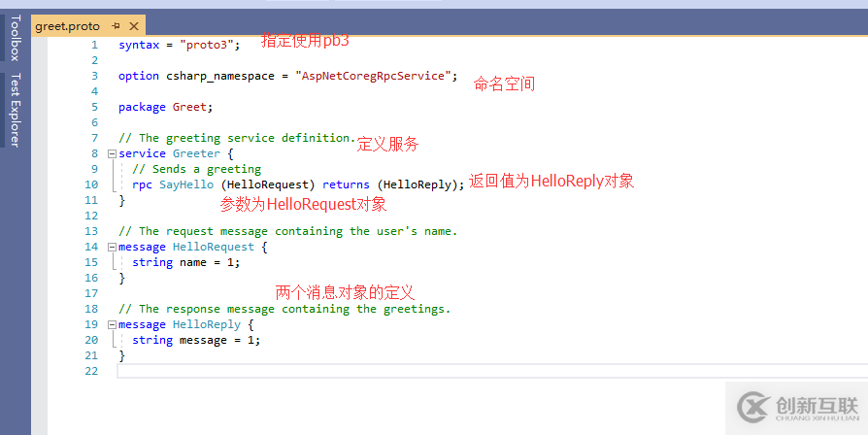Collapse the service Greeter block
The height and width of the screenshot is (435, 868).
point(112,153)
